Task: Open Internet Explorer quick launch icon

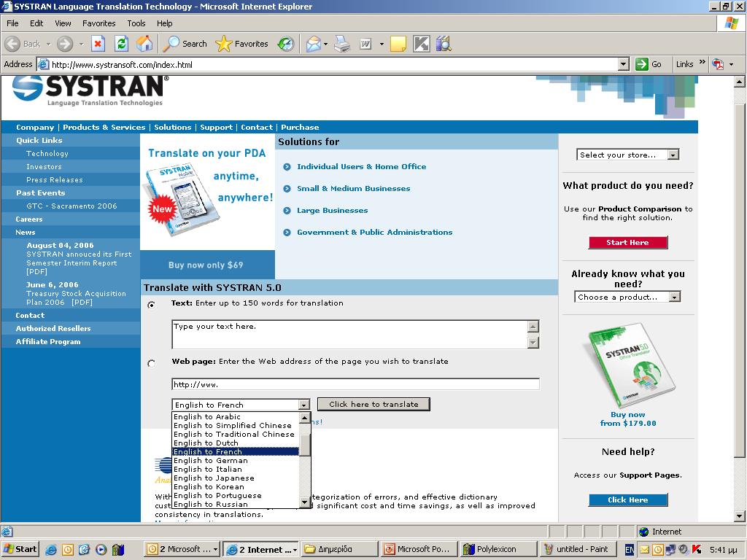Action: pyautogui.click(x=51, y=550)
